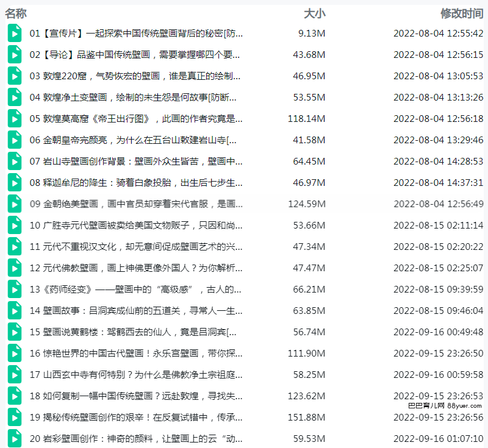Image resolution: width=488 pixels, height=448 pixels.
Task: Sort by the 修改时间 column header
Action: point(462,13)
